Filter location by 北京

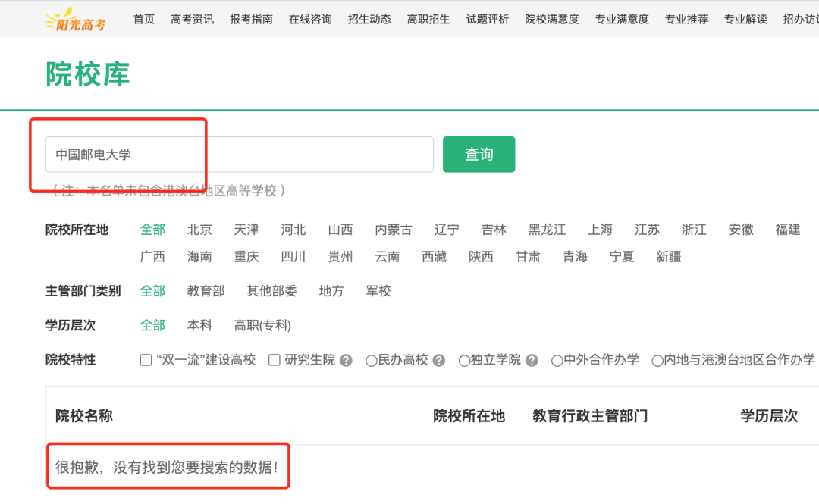click(199, 230)
